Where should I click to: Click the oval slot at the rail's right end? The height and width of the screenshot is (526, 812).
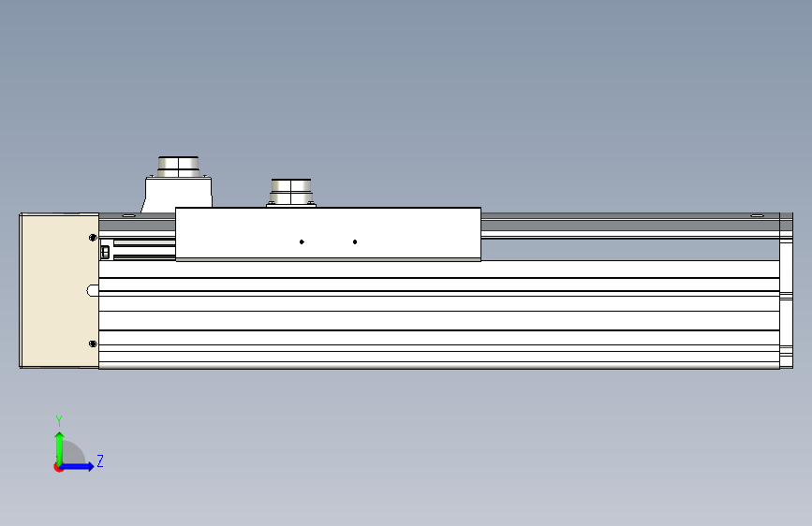[757, 215]
